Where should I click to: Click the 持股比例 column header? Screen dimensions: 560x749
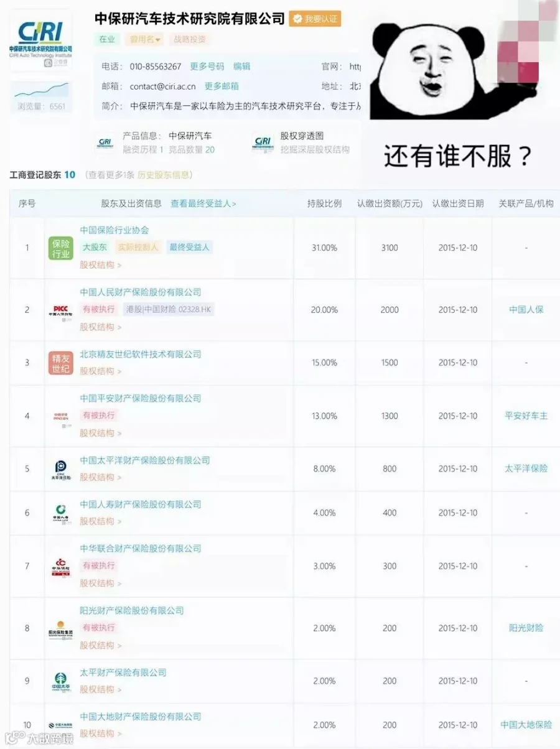(x=324, y=203)
